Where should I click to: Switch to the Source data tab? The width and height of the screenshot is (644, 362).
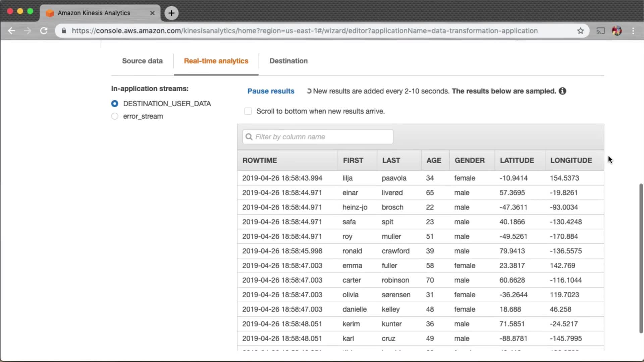pyautogui.click(x=142, y=61)
